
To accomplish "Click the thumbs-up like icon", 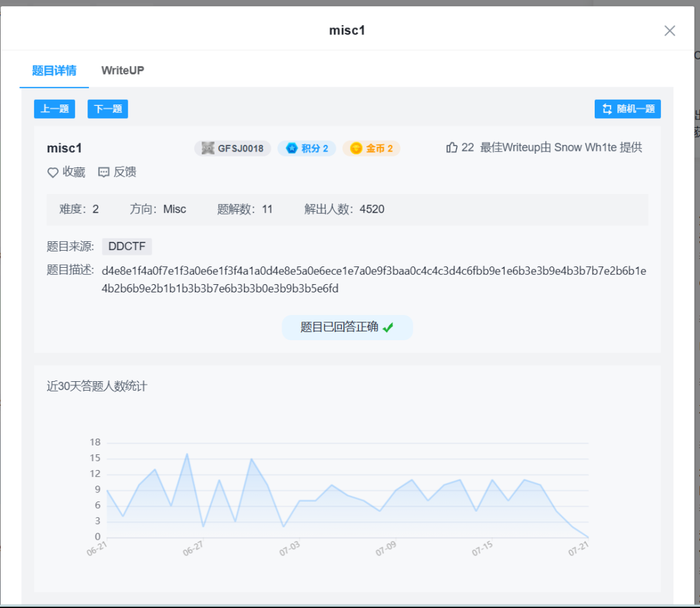I will pyautogui.click(x=451, y=148).
